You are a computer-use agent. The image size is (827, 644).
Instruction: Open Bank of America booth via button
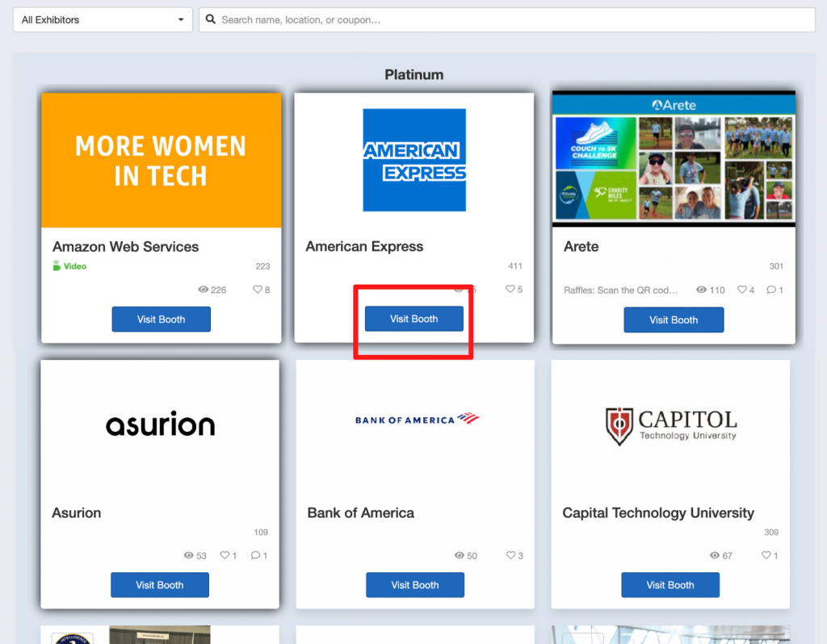(x=414, y=585)
